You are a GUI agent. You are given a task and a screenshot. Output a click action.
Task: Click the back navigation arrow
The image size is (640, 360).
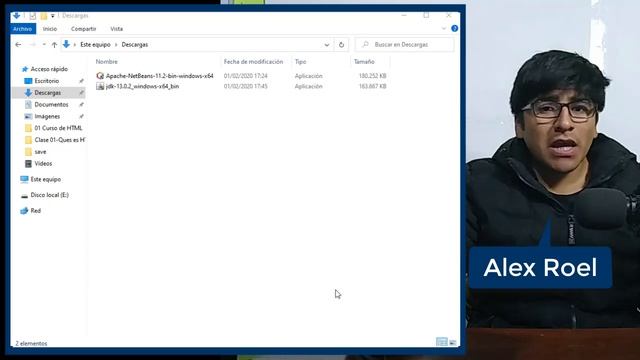click(x=18, y=44)
